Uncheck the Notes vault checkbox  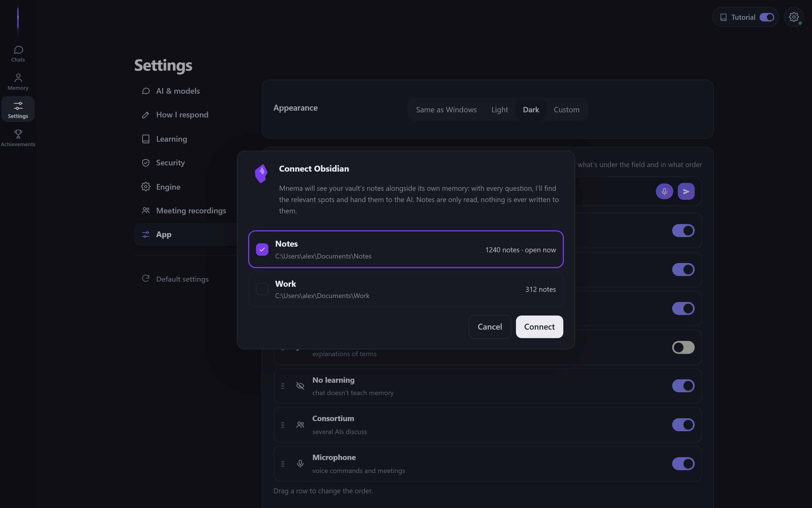coord(262,249)
